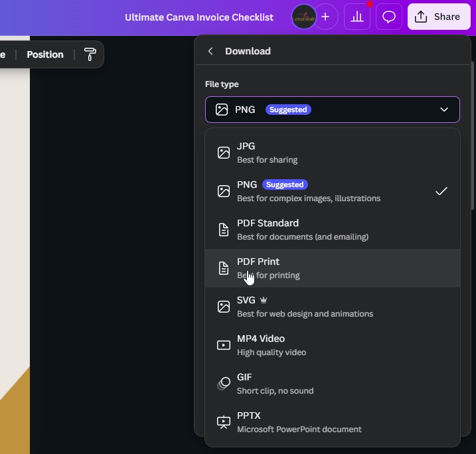
Task: Open the analytics bar chart icon
Action: [x=357, y=17]
